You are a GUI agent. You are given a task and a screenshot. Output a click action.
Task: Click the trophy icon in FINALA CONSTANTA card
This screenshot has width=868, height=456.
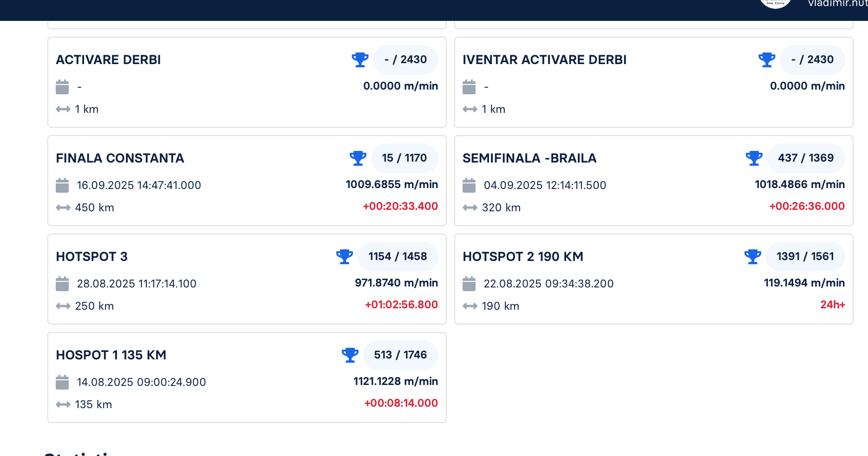coord(358,158)
